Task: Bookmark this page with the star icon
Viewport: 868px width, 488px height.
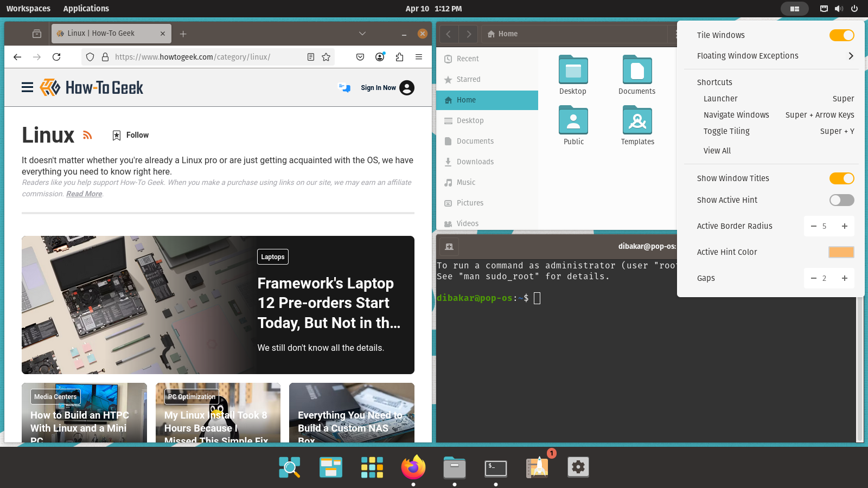Action: point(326,57)
